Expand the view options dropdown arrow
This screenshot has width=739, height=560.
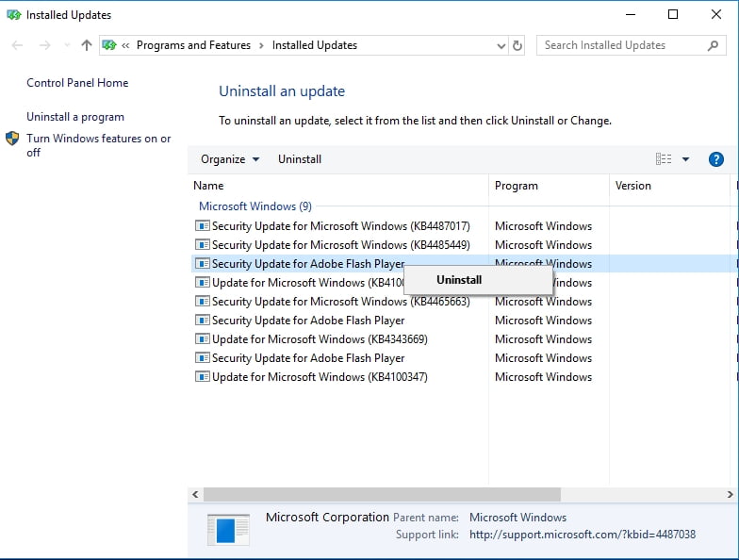[685, 159]
